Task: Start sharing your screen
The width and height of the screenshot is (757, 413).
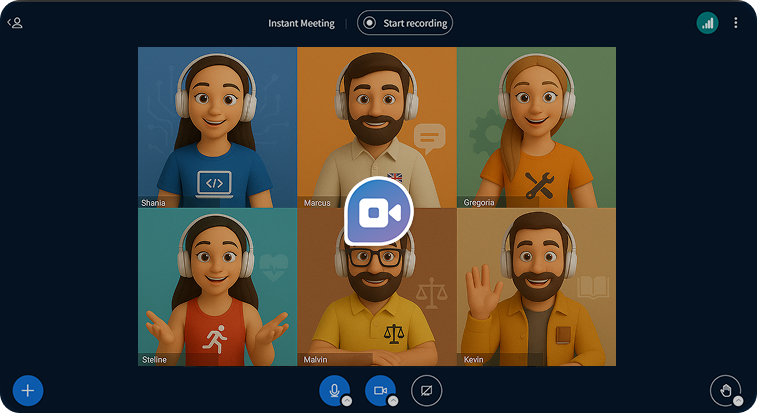Action: (x=426, y=390)
